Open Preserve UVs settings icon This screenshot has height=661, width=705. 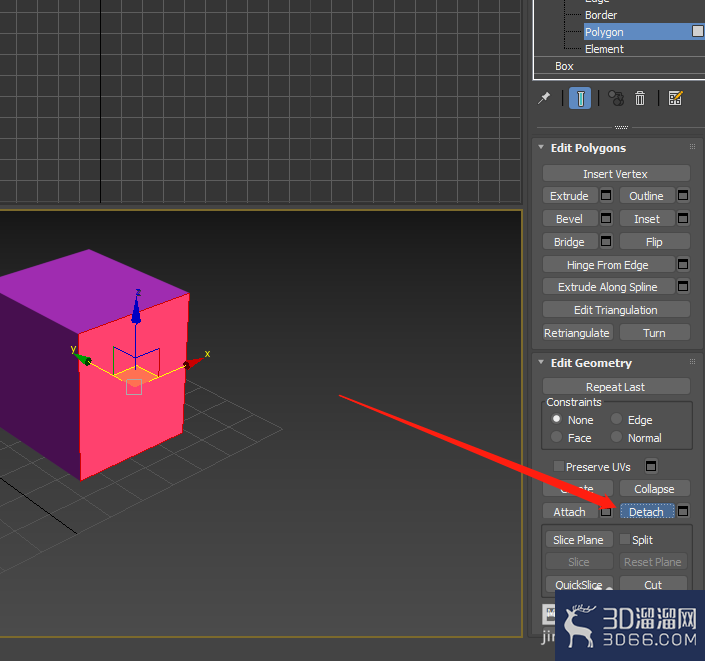pyautogui.click(x=651, y=466)
